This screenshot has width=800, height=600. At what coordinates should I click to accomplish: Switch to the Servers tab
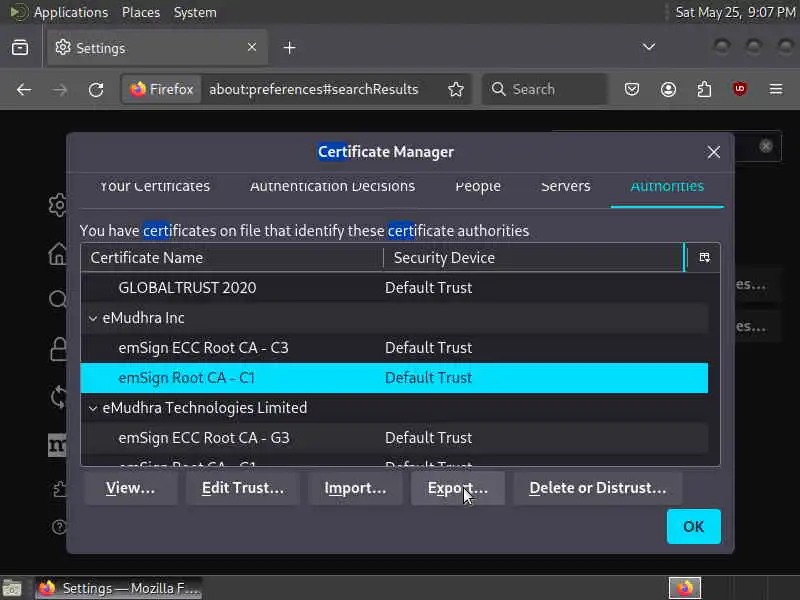(x=565, y=186)
